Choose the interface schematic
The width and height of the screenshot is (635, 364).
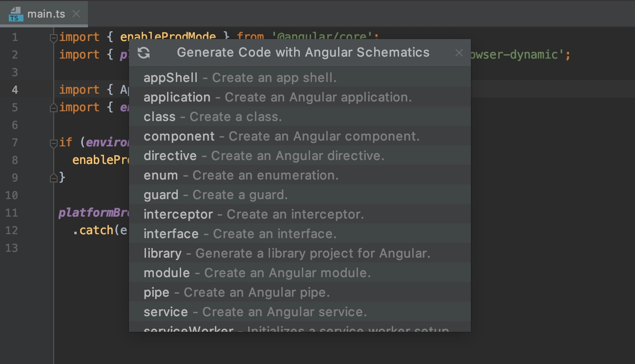pos(300,234)
